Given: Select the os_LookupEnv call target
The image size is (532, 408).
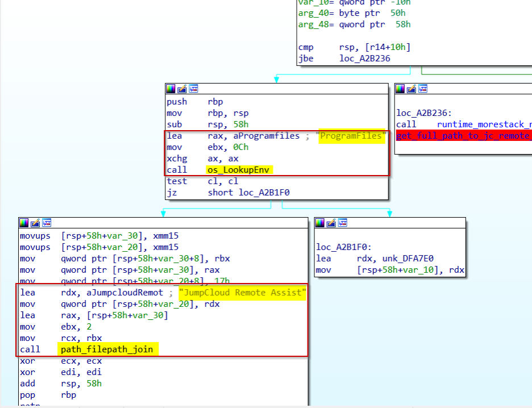Looking at the screenshot, I should pos(239,170).
